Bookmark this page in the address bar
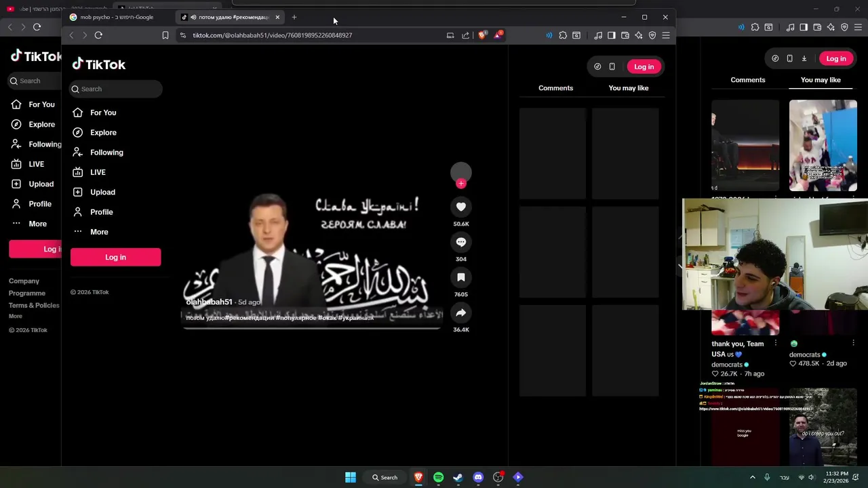The height and width of the screenshot is (488, 868). tap(165, 35)
